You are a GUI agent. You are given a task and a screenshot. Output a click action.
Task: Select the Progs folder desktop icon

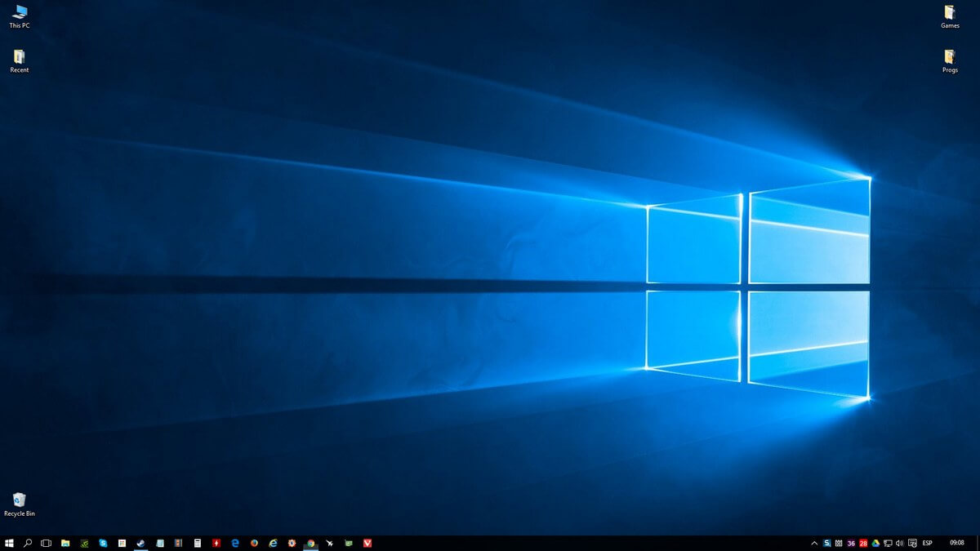coord(950,61)
